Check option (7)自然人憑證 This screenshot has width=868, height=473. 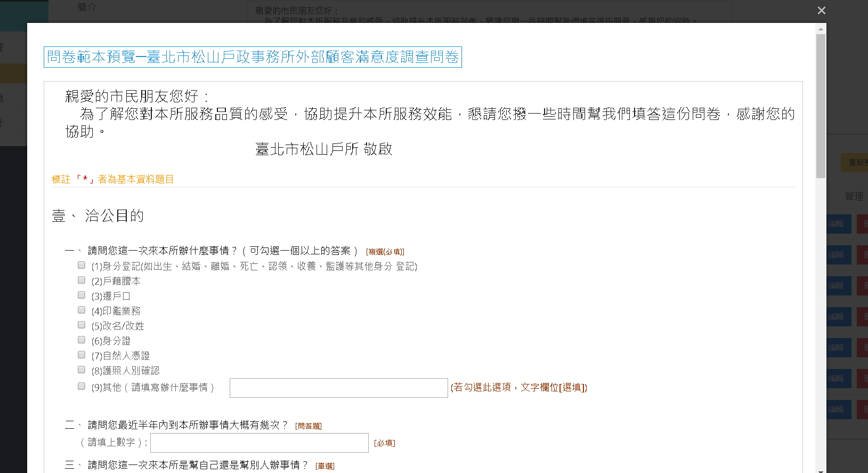pos(82,355)
